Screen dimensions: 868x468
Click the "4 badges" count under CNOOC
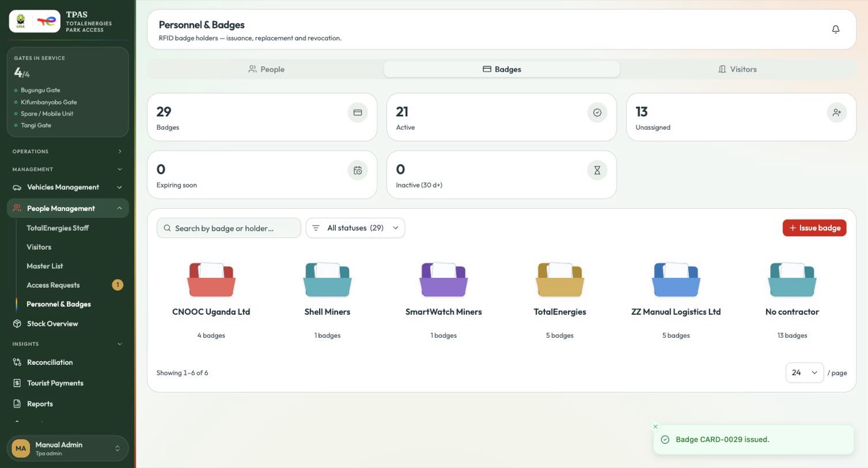(211, 335)
